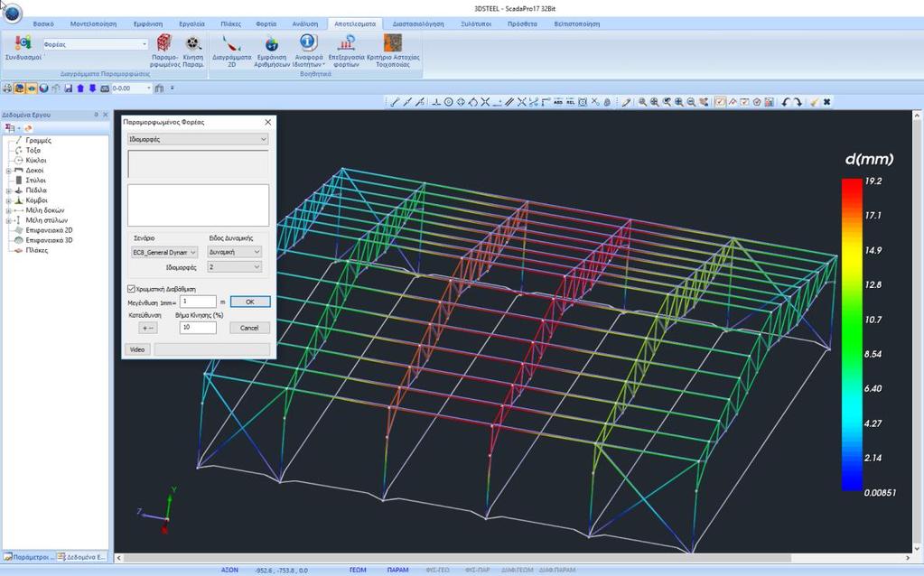Toggle the eye visibility toolbar button

pyautogui.click(x=32, y=88)
